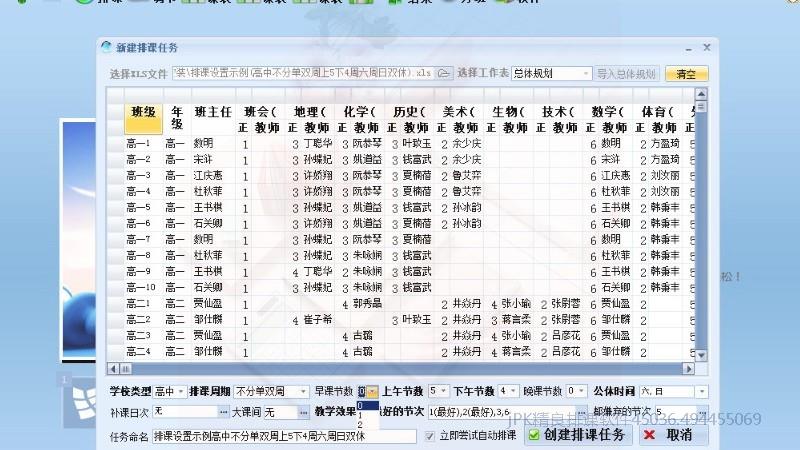Open the 排课周期 dropdown

click(x=303, y=391)
